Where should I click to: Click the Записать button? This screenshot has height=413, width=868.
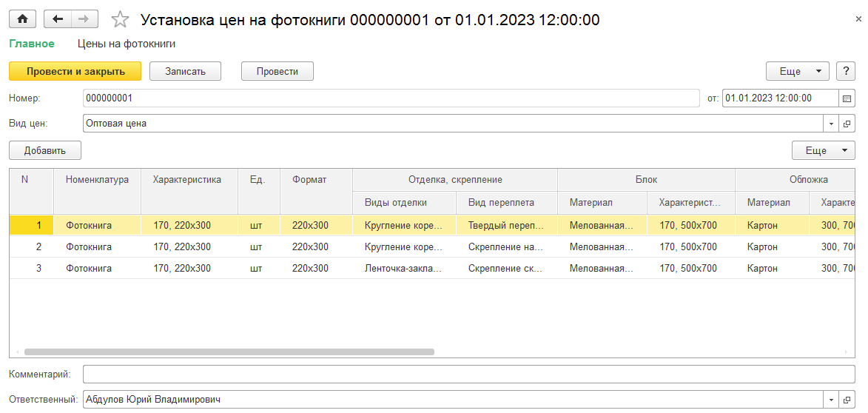coord(186,71)
